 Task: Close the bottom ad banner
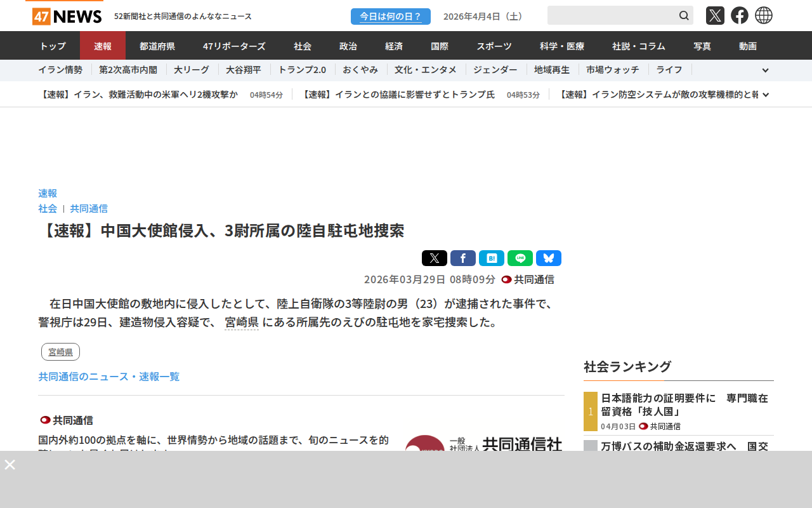point(10,464)
